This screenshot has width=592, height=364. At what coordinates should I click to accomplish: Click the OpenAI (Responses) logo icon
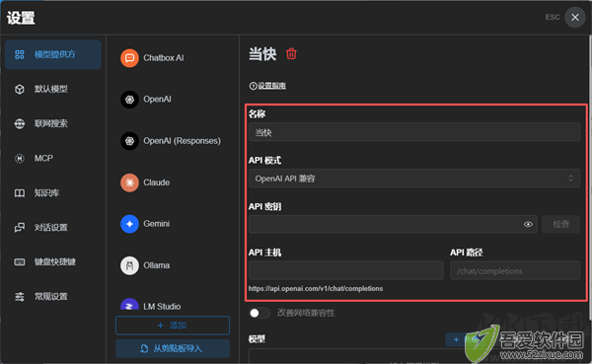coord(129,141)
